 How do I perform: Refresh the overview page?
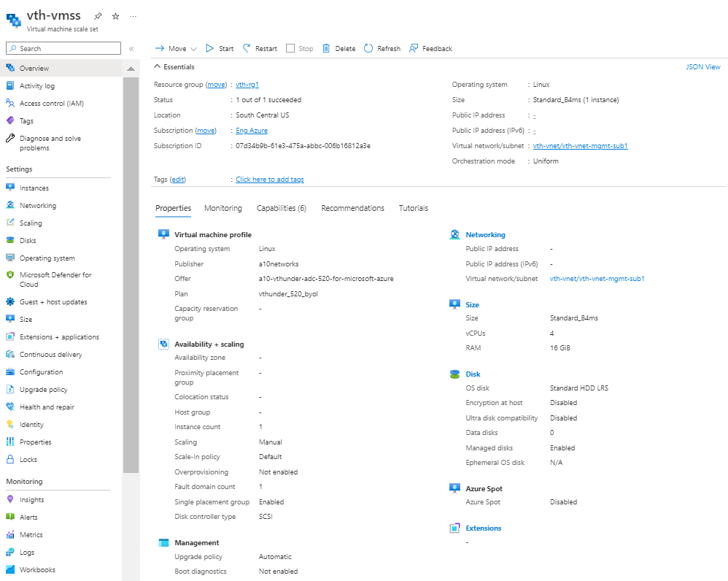tap(382, 48)
